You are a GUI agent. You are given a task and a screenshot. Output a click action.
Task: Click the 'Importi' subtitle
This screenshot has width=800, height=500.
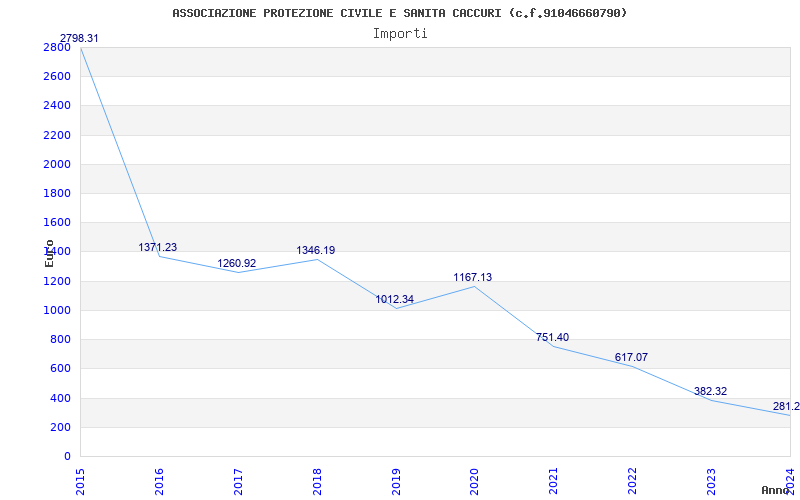(x=400, y=34)
